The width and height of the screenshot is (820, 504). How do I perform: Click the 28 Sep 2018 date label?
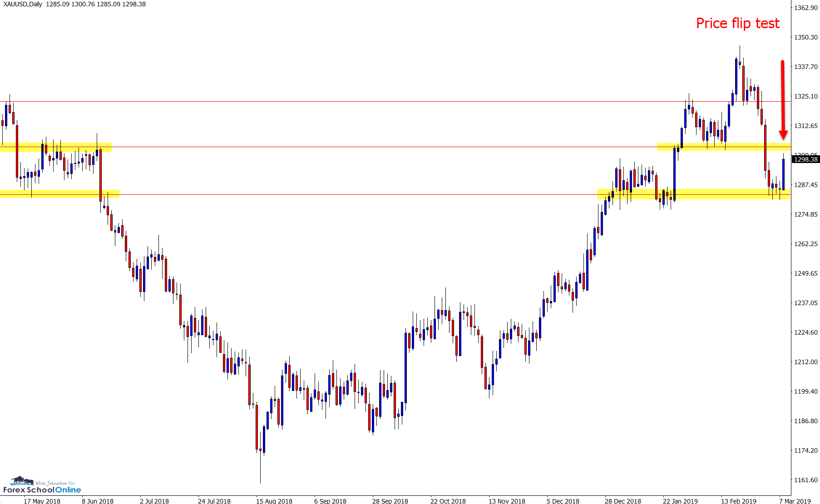390,501
